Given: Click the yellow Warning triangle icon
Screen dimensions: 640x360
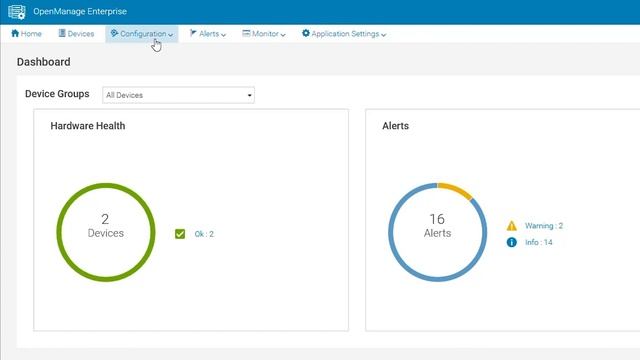Looking at the screenshot, I should [511, 226].
